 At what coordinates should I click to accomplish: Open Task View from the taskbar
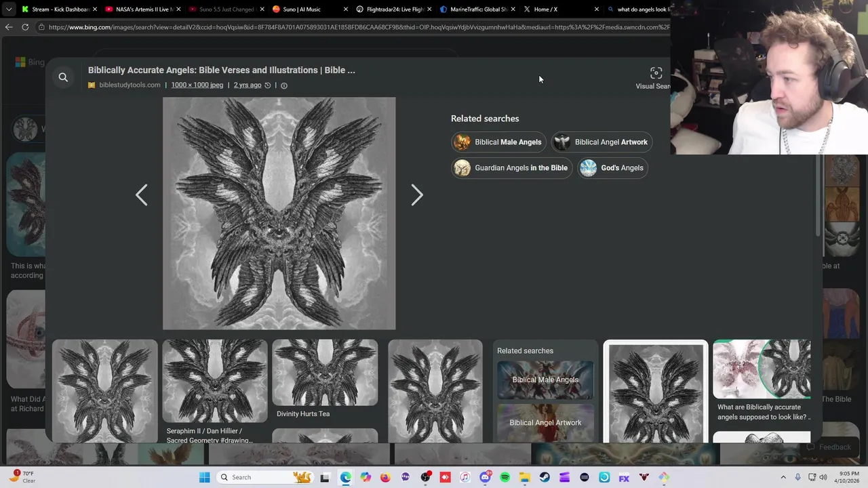point(325,477)
